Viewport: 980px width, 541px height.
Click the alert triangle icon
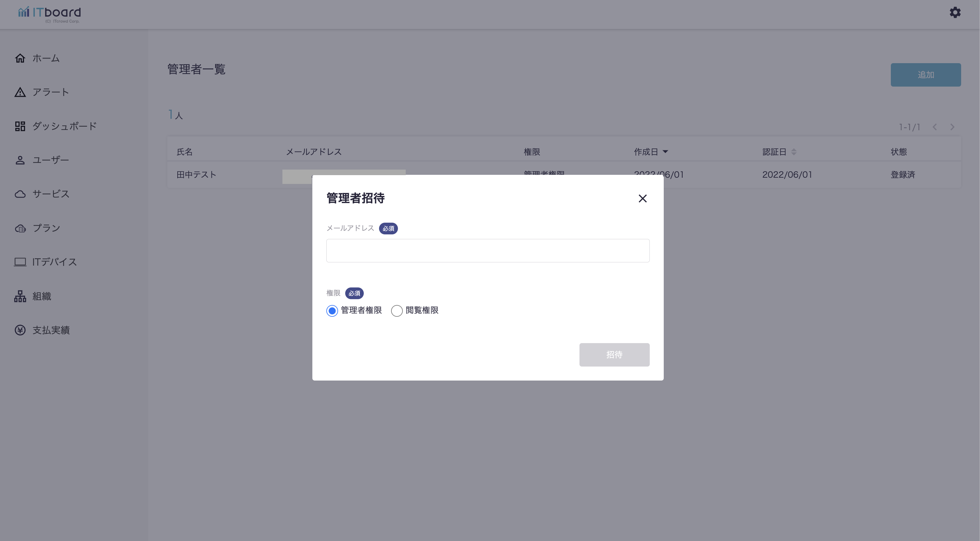pyautogui.click(x=20, y=92)
